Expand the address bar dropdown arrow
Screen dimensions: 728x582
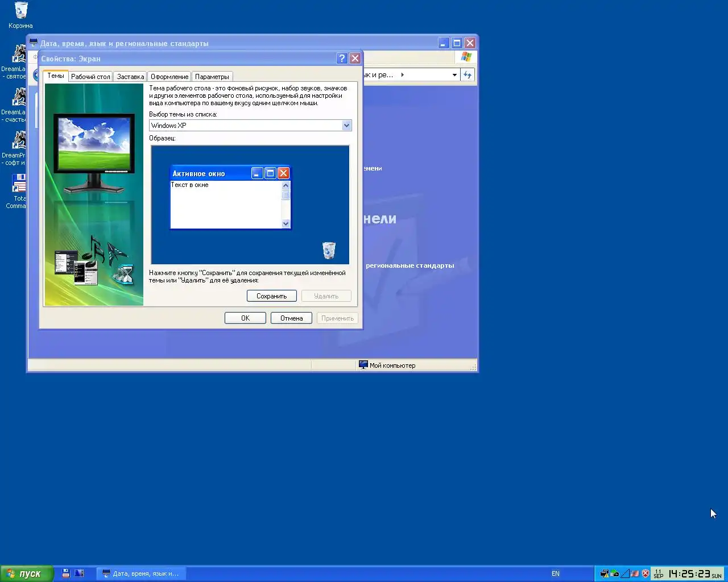click(454, 74)
